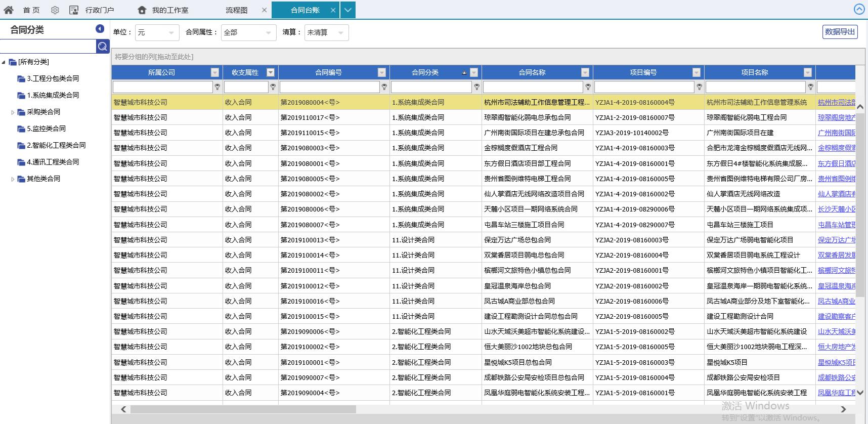Close the 流程图 tab

point(265,10)
